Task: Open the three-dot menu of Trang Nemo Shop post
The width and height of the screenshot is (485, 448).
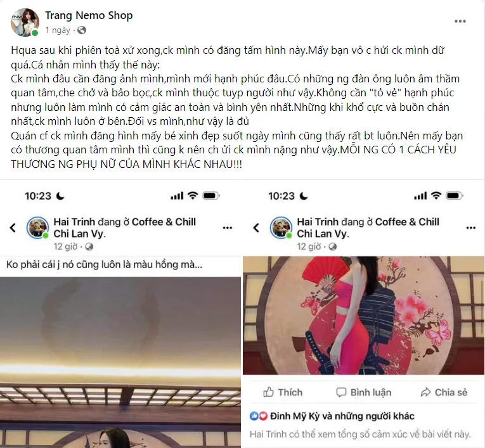Action: pyautogui.click(x=460, y=22)
